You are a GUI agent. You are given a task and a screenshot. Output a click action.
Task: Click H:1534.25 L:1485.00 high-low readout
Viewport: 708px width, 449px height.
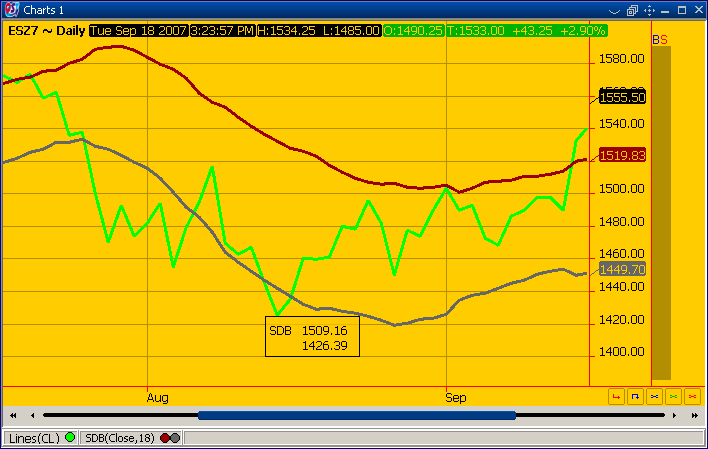coord(319,31)
